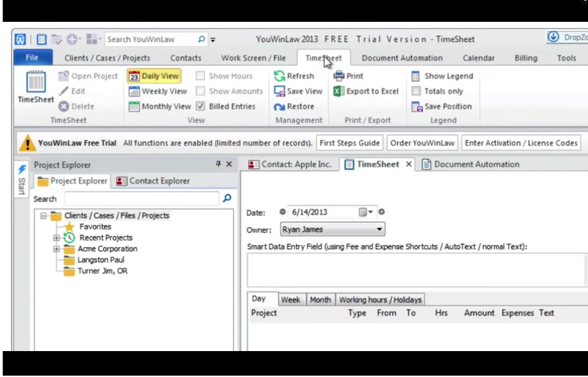Open the Calendar ribbon tab

478,58
